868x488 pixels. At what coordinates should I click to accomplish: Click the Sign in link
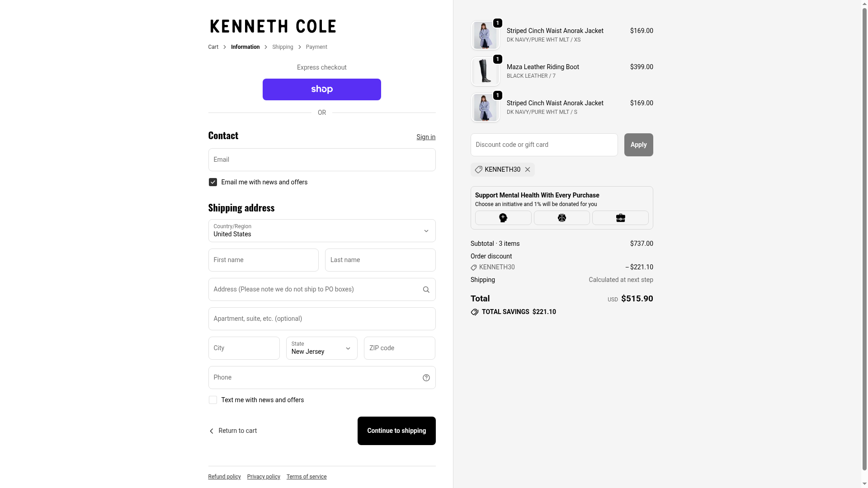click(x=426, y=137)
